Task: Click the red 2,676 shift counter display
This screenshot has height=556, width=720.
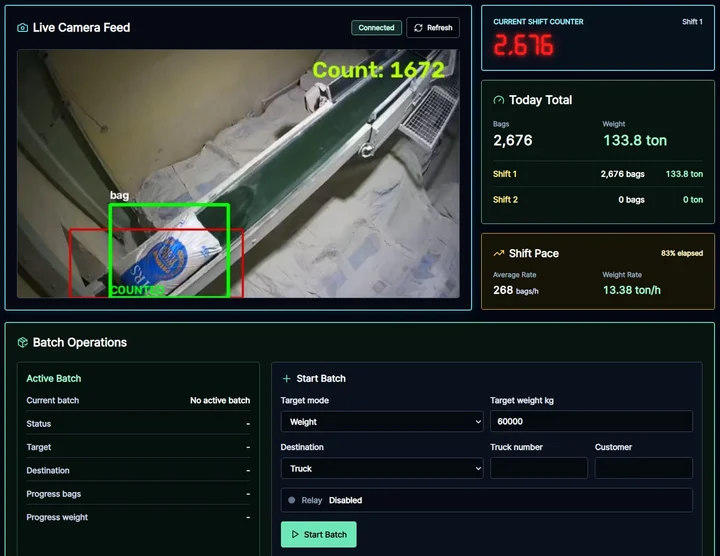Action: click(523, 45)
